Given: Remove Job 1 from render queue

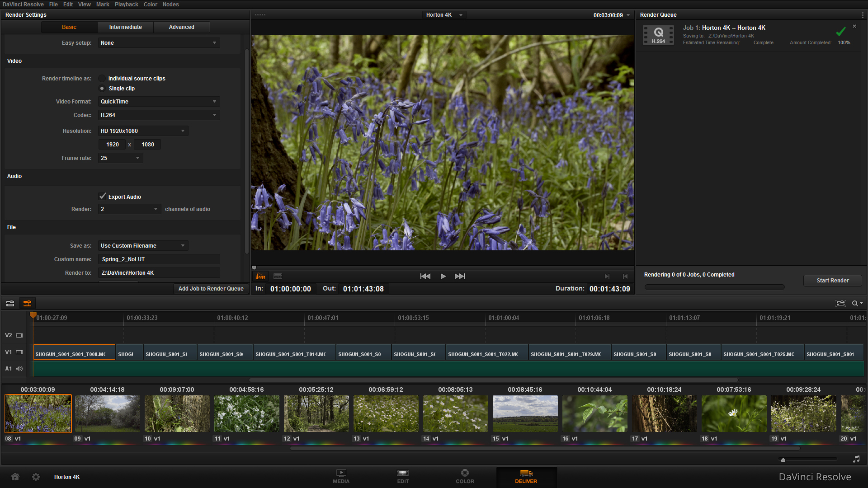Looking at the screenshot, I should pyautogui.click(x=854, y=26).
